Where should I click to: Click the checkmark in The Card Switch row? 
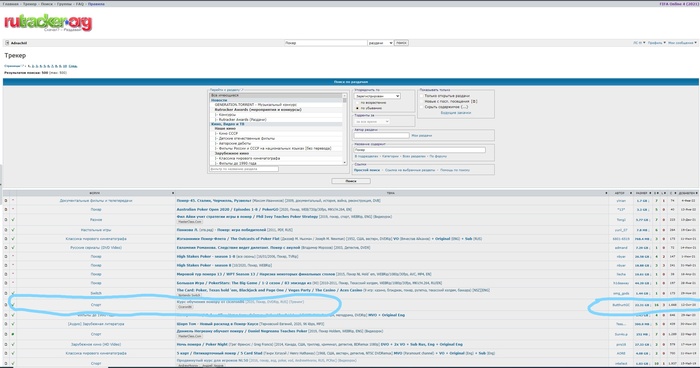point(13,293)
